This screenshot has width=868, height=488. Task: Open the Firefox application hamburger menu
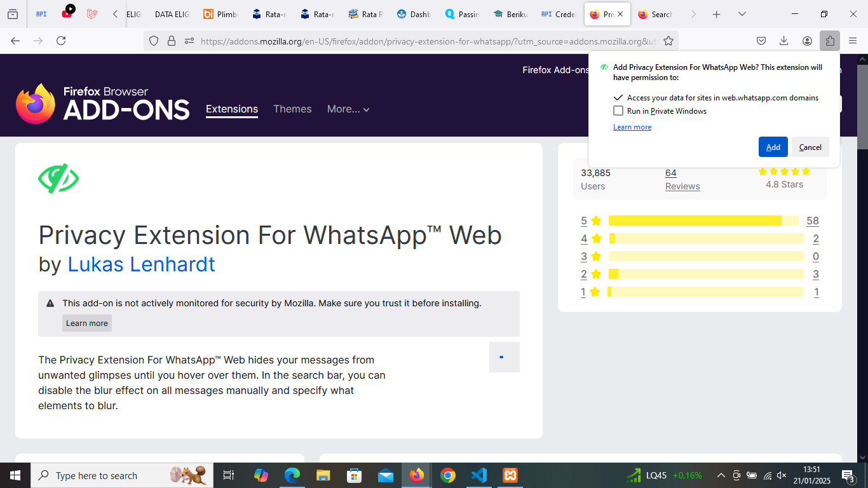pos(853,41)
